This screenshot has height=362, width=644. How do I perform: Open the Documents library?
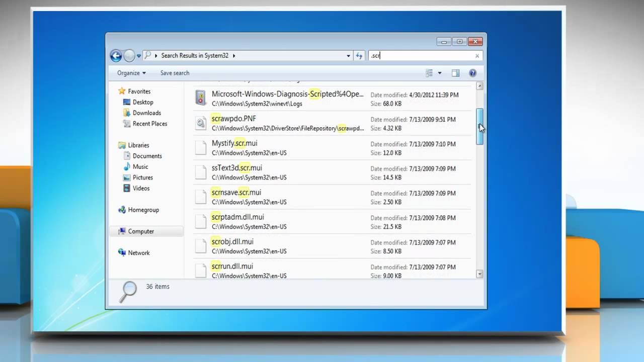pos(147,156)
